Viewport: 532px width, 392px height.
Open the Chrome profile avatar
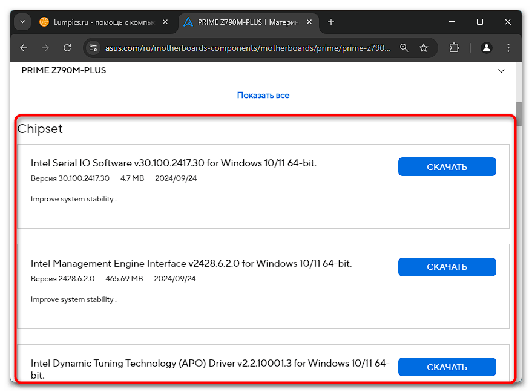[x=486, y=48]
